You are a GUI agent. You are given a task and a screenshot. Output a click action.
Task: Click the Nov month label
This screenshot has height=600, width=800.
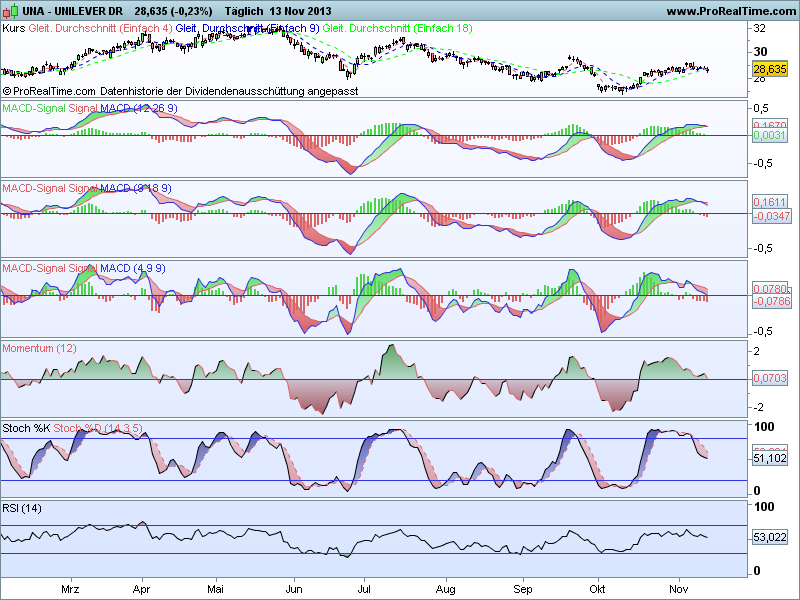(679, 589)
